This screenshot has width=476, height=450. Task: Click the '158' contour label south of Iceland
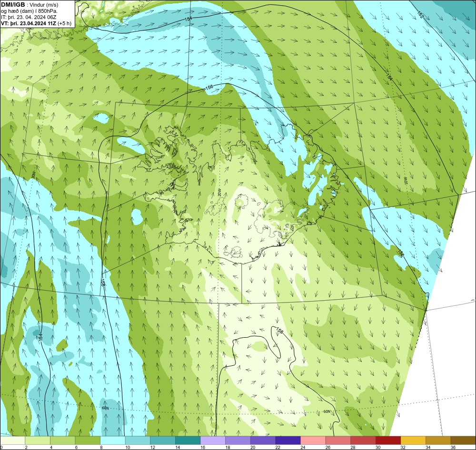(x=279, y=331)
